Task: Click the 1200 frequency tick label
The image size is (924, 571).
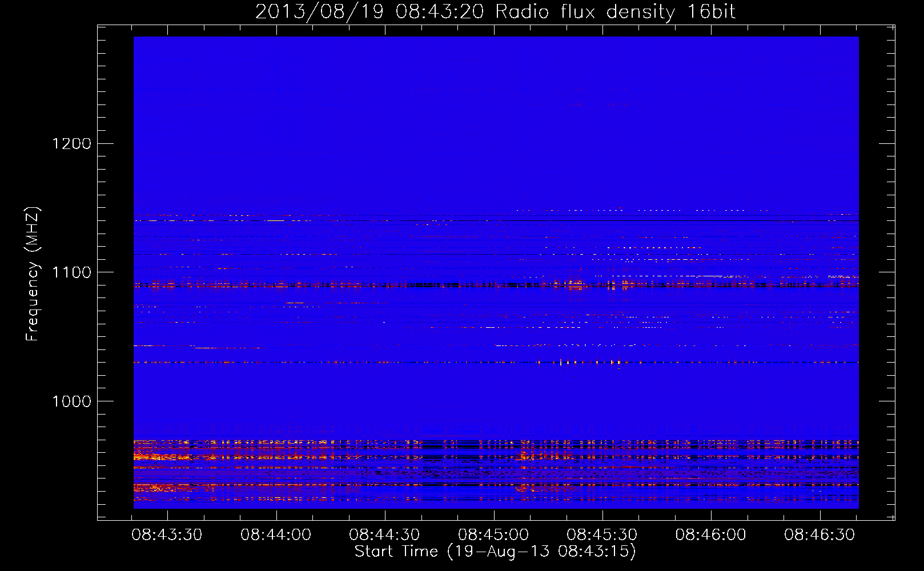Action: (x=72, y=143)
